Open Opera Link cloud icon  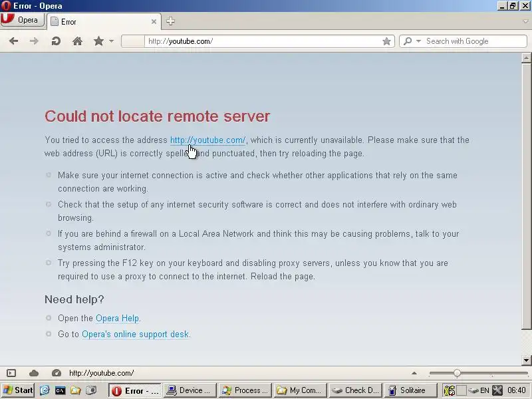[x=34, y=373]
